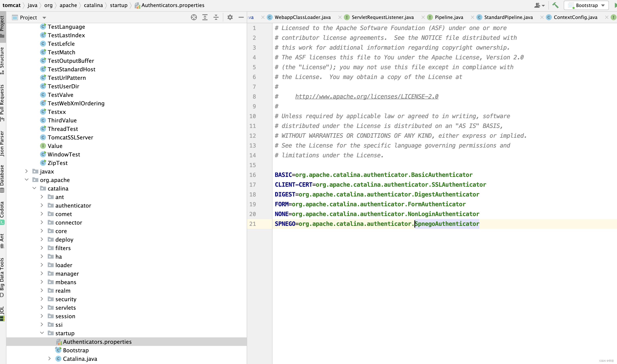
Task: Select the Bootstrap class in tree
Action: (76, 350)
